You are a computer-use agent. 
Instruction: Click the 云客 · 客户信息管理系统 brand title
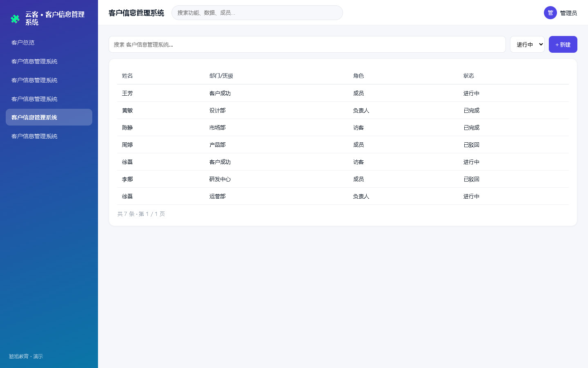click(x=55, y=18)
